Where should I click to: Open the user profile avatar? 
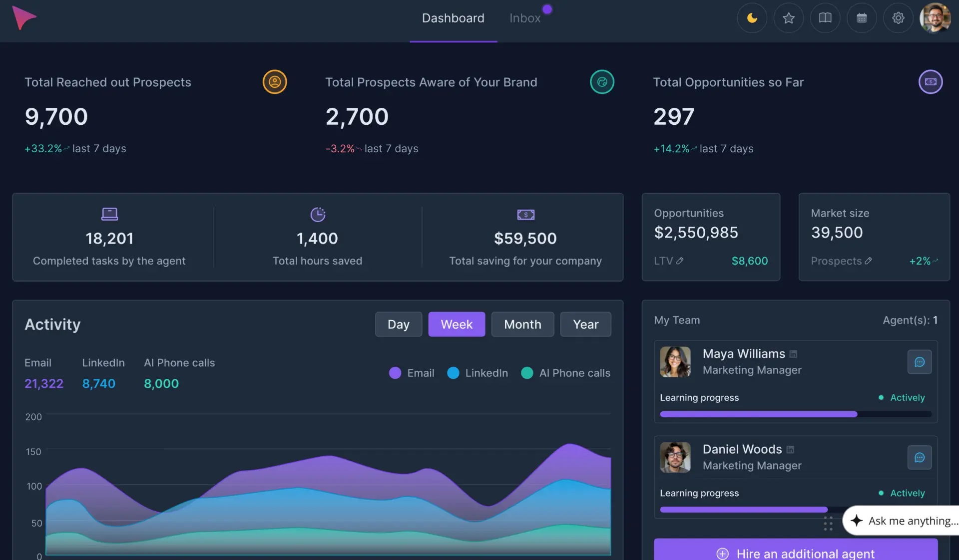pos(935,18)
